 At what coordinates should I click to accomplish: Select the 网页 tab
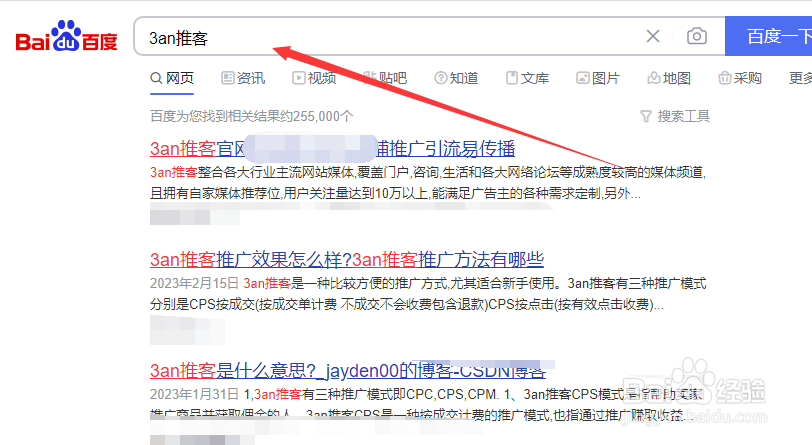[x=172, y=78]
